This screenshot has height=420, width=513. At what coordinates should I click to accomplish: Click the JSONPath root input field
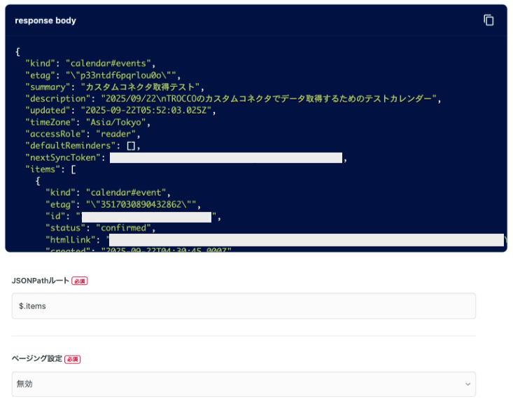(244, 306)
